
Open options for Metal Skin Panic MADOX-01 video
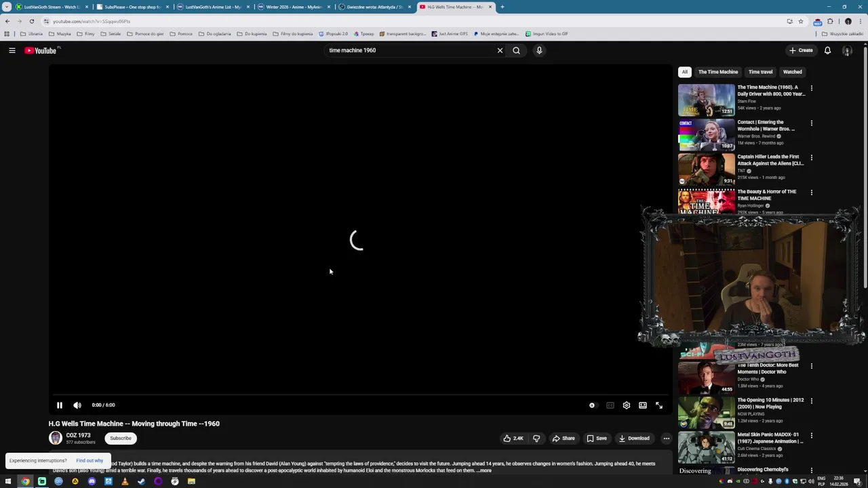coord(811,436)
